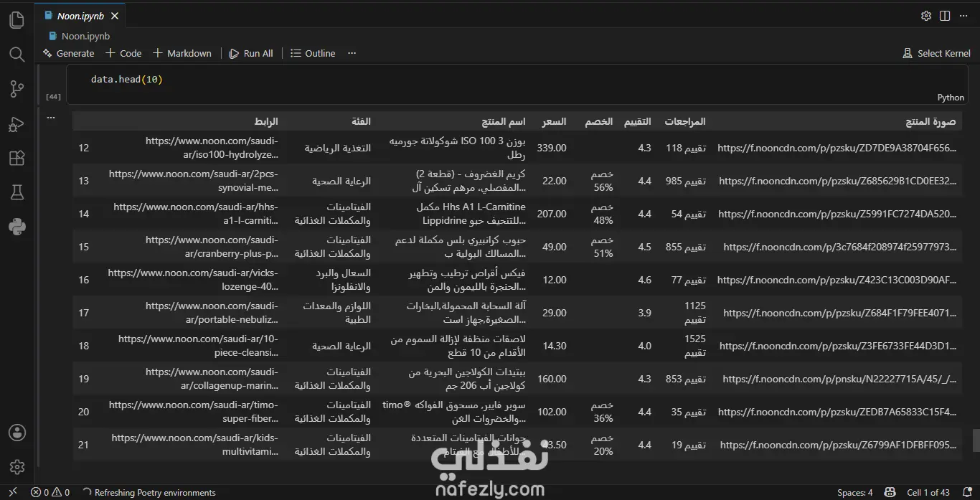This screenshot has width=980, height=500.
Task: Click the الرابط column header
Action: coord(265,121)
